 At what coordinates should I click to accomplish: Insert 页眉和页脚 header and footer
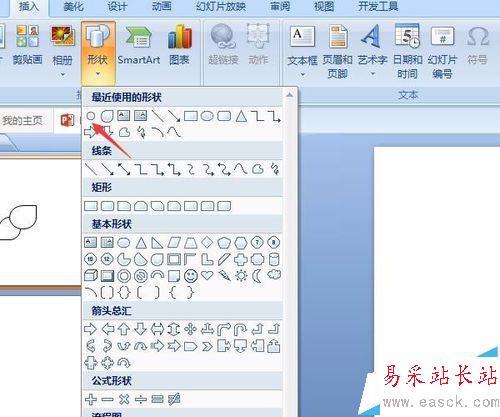pyautogui.click(x=337, y=52)
